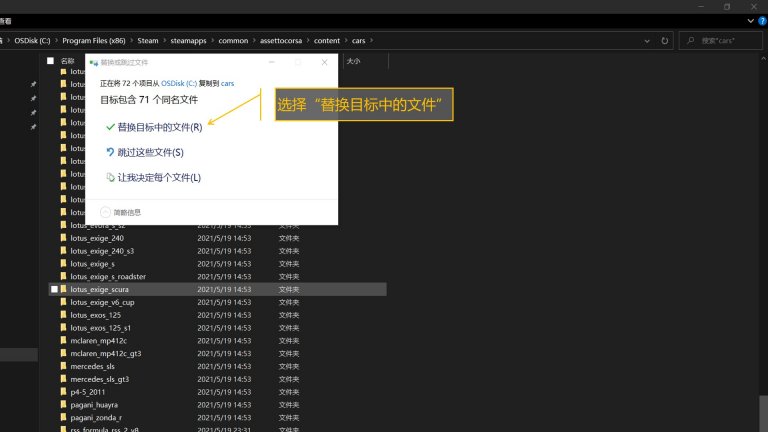
Task: Click folder icon of lotus_exige_v6_cup
Action: (63, 302)
